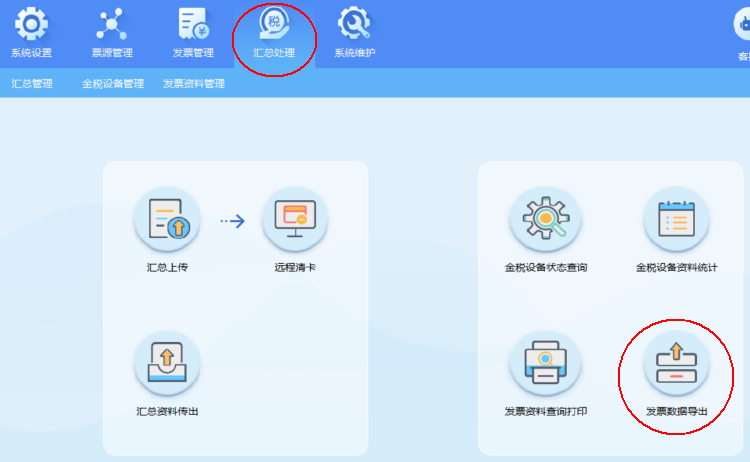Open the 发票资料管理 submenu

[x=194, y=84]
